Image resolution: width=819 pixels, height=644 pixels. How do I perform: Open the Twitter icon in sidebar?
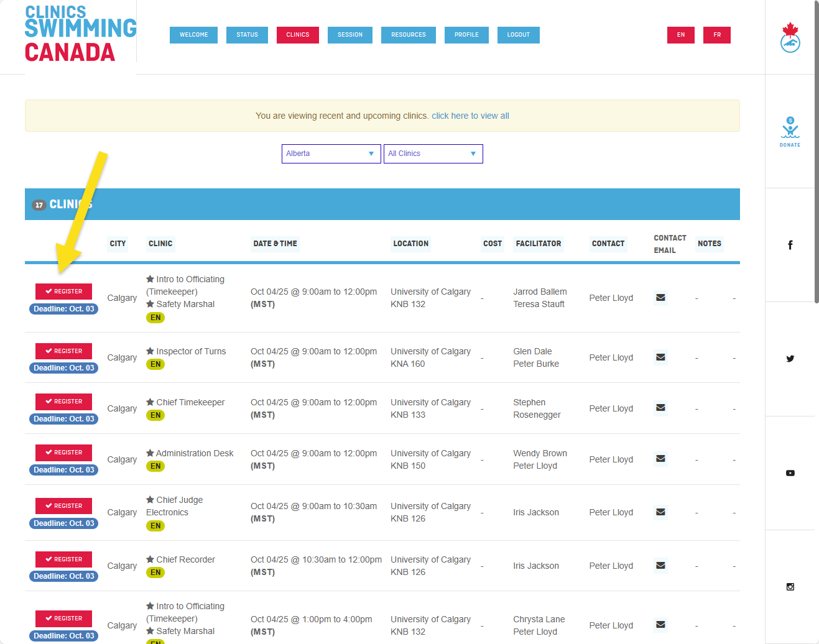pyautogui.click(x=790, y=359)
